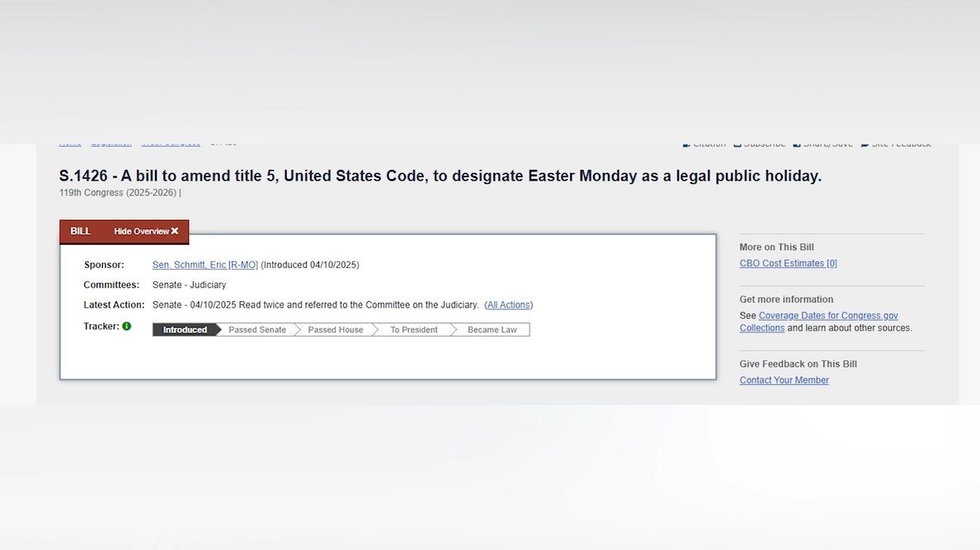Open sponsor Sen. Schmitt, Eric [R-MO]
Viewport: 980px width, 550px height.
point(203,265)
